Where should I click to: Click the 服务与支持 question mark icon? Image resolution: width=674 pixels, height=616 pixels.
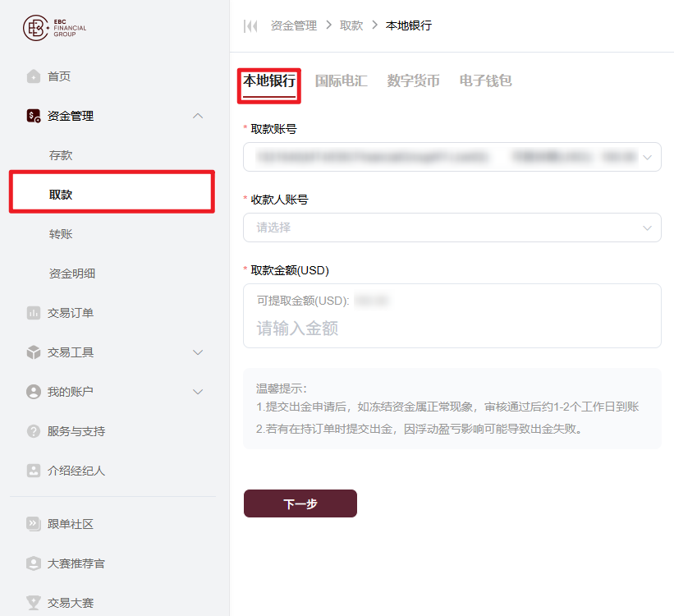pyautogui.click(x=34, y=431)
